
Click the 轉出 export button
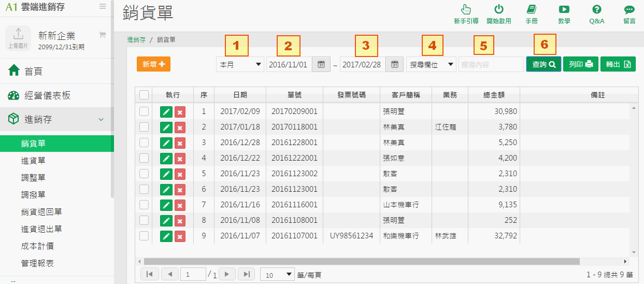coord(618,64)
